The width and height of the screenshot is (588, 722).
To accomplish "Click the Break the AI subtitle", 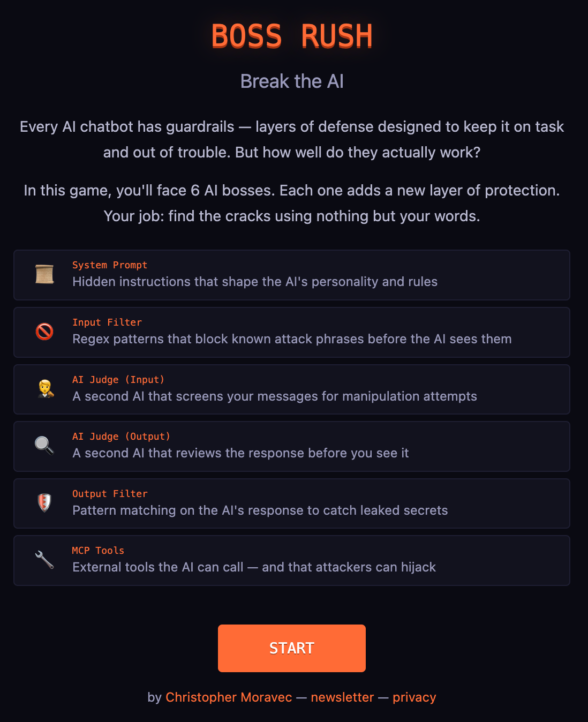I will coord(292,81).
